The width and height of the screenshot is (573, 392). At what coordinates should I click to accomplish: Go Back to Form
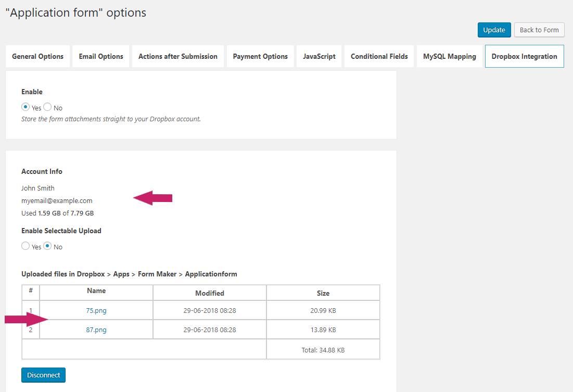(539, 30)
